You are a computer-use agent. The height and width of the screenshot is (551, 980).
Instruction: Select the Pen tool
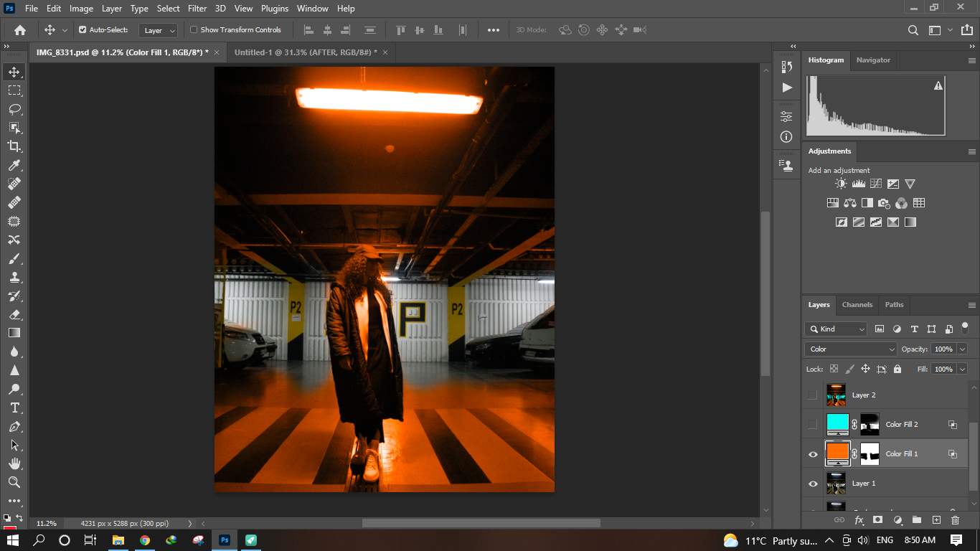(x=14, y=426)
